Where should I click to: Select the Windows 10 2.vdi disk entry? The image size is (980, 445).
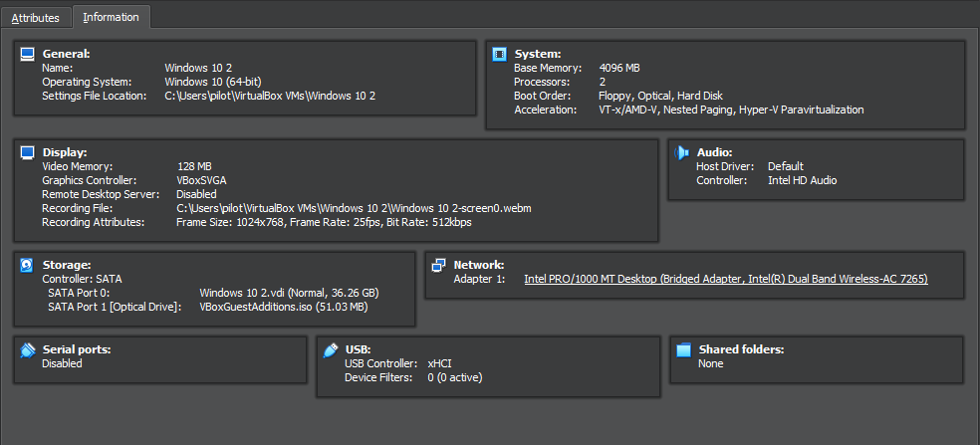(289, 293)
